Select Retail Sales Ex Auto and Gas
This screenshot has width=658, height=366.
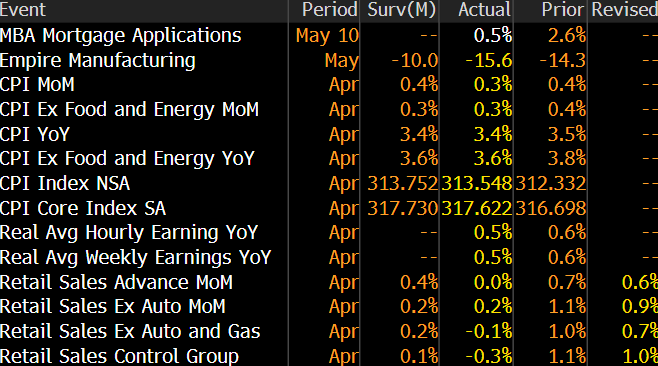(x=130, y=331)
